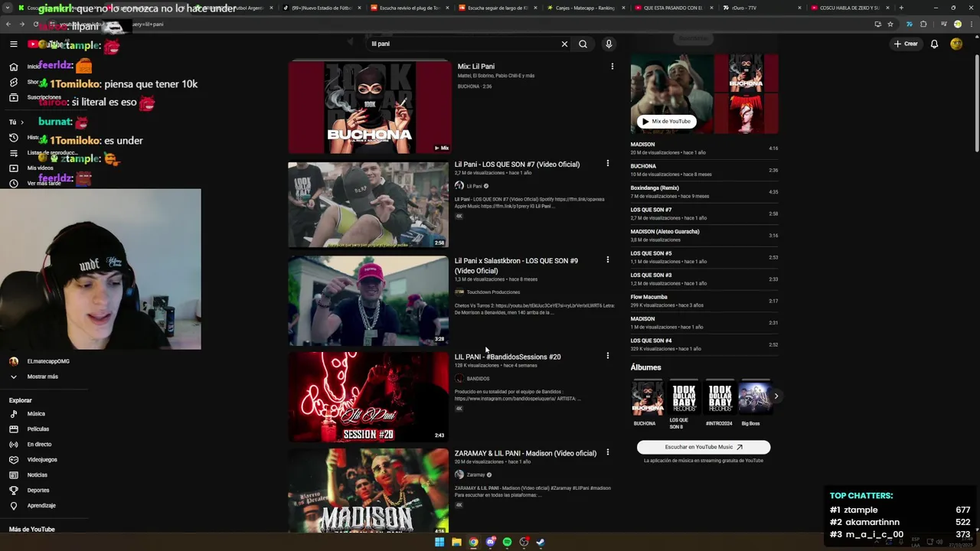Open the hamburger guide menu
This screenshot has height=551, width=980.
click(x=13, y=44)
